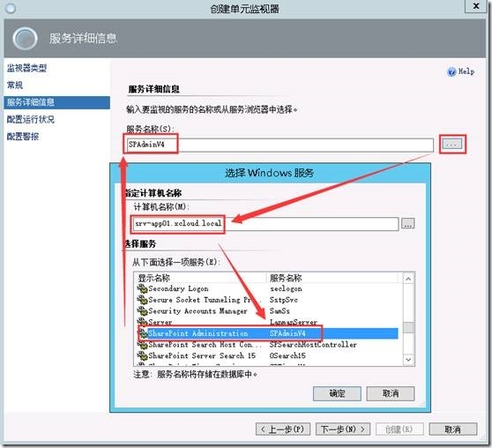Click the SPAdminV4 service name cell
This screenshot has width=492, height=448.
[287, 333]
